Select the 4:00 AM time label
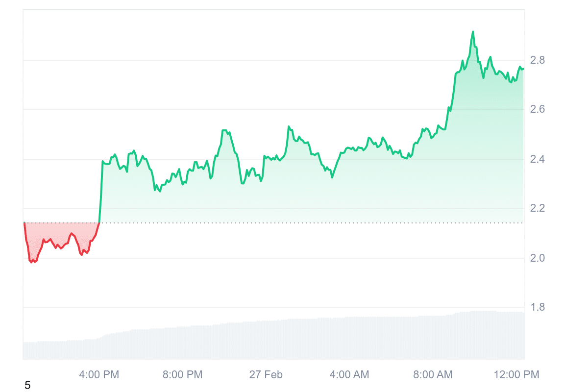 349,375
